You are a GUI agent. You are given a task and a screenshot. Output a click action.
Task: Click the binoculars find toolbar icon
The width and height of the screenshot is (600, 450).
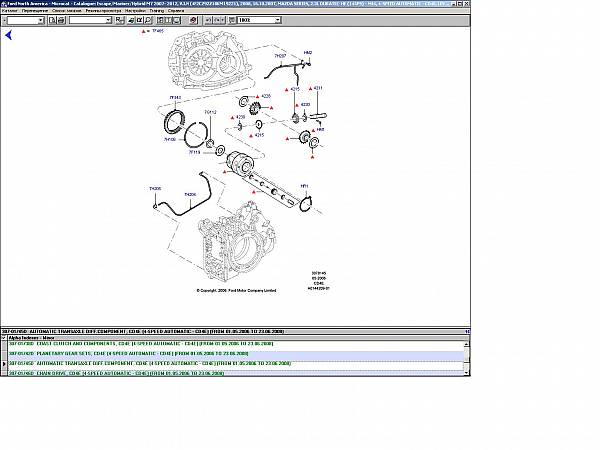[140, 20]
